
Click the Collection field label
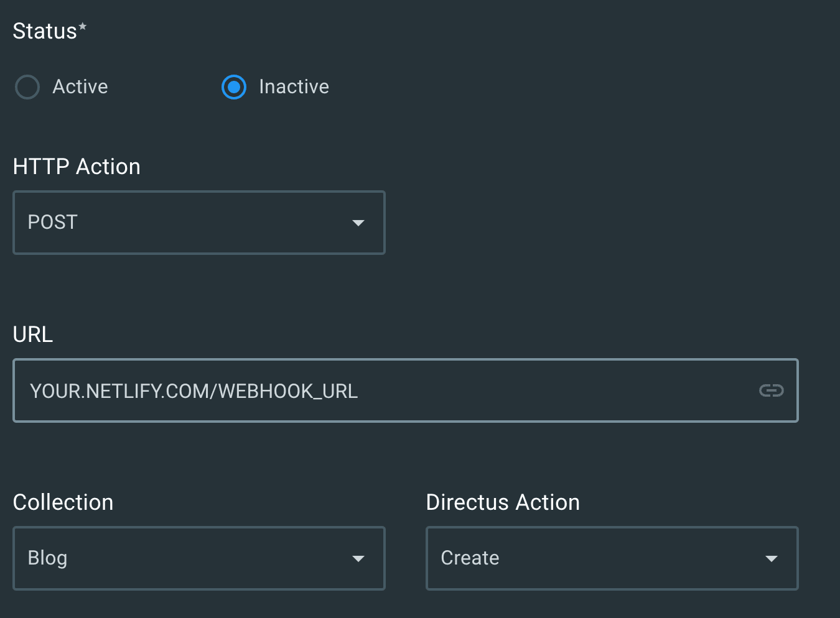pos(63,502)
